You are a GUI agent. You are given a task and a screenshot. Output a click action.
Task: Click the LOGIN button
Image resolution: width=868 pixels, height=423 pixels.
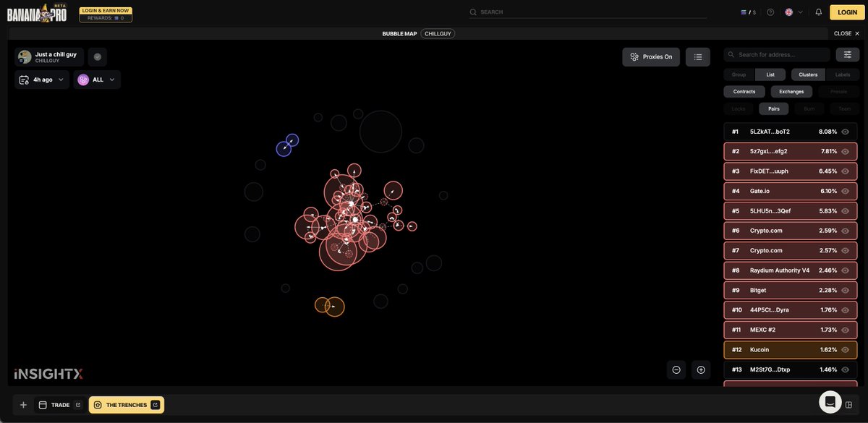(847, 12)
